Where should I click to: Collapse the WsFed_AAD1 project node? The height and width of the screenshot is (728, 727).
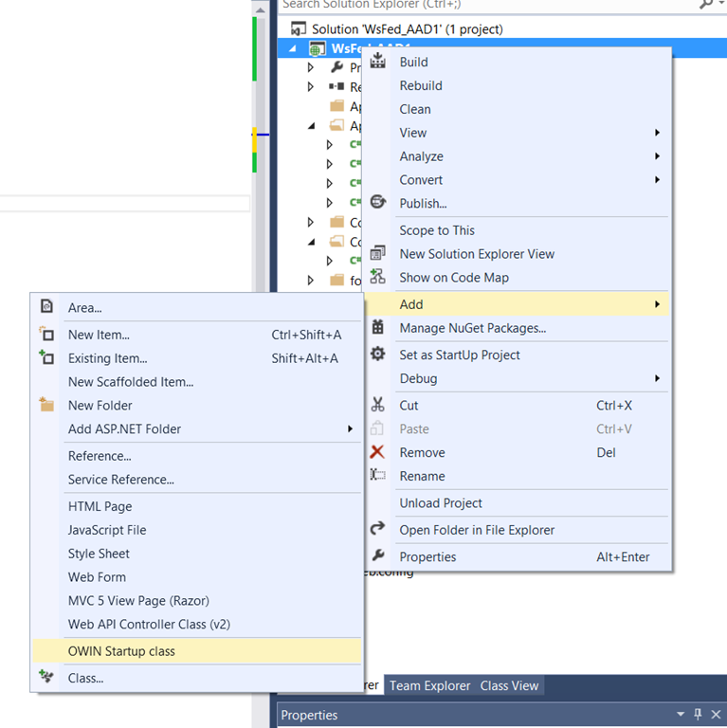tap(293, 48)
